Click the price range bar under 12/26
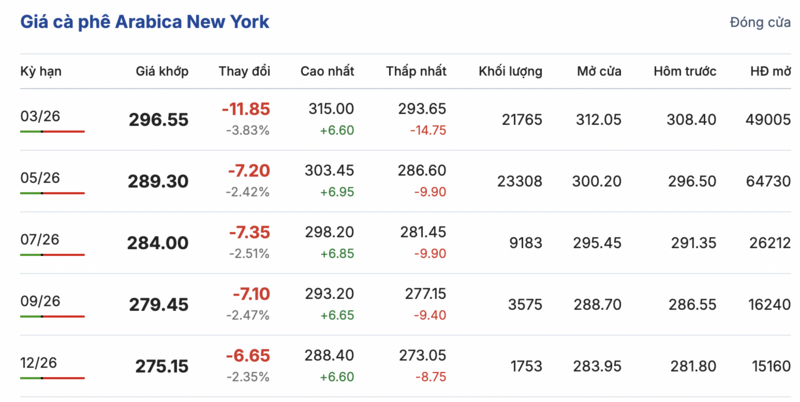 coord(52,378)
